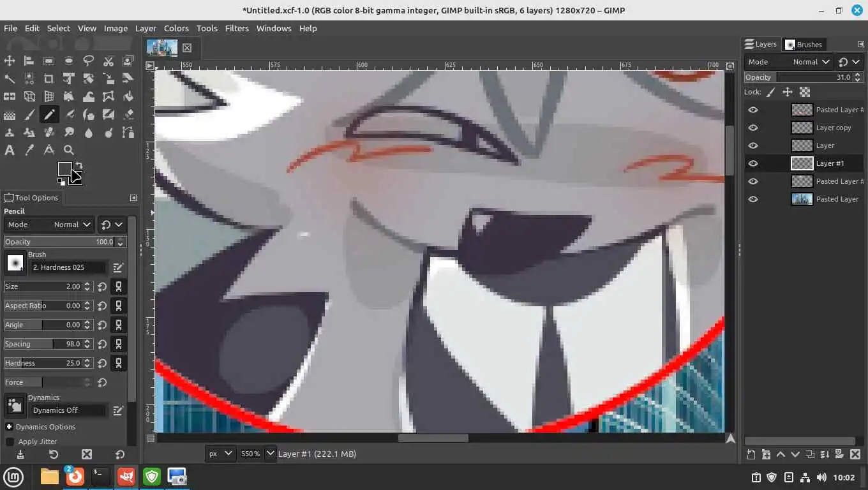Open Tool Options tab configuration menu

(133, 198)
